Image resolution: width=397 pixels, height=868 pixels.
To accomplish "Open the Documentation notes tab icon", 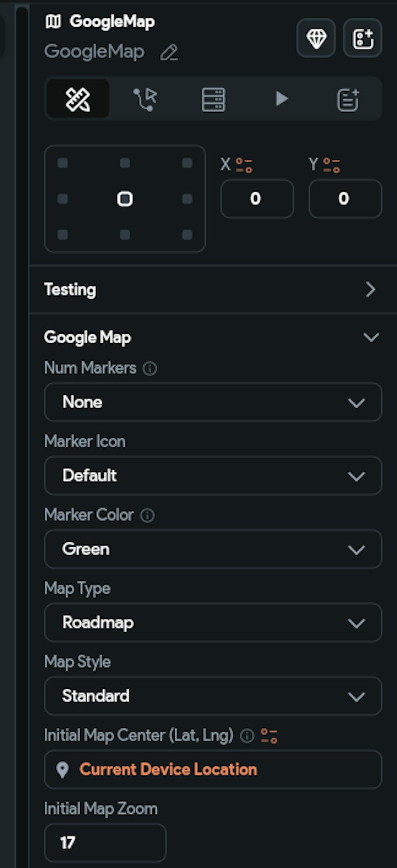I will click(348, 99).
